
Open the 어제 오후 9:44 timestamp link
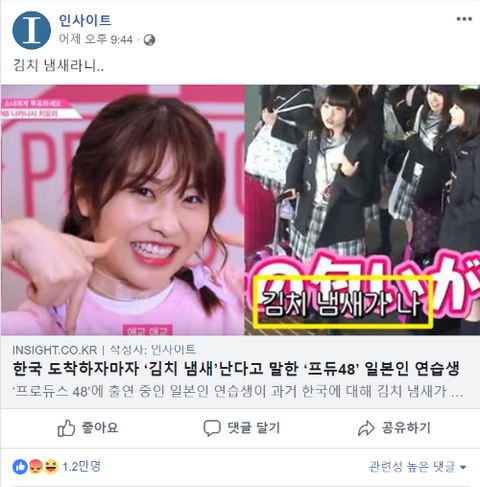point(96,40)
